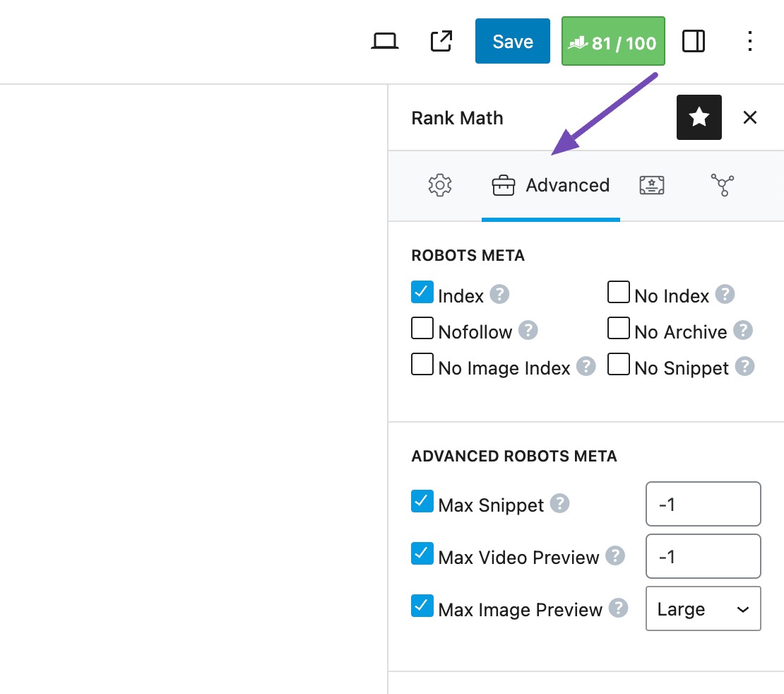Open Rank Math score 81 / 100 button
Screen dimensions: 784x694
coord(613,41)
